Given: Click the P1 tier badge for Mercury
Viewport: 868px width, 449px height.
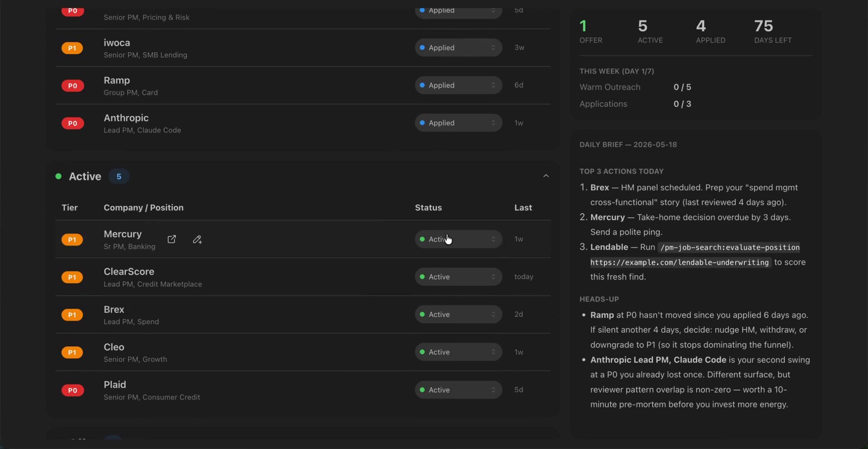Looking at the screenshot, I should (72, 240).
